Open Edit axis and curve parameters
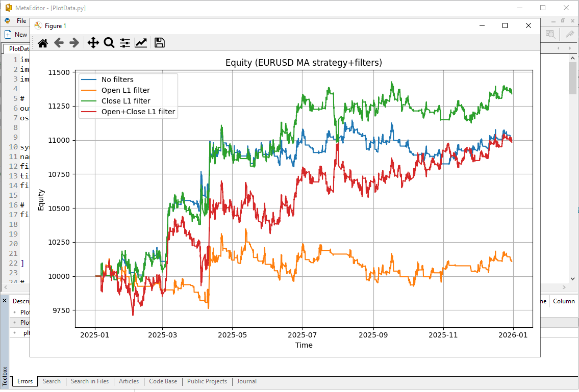 point(141,43)
